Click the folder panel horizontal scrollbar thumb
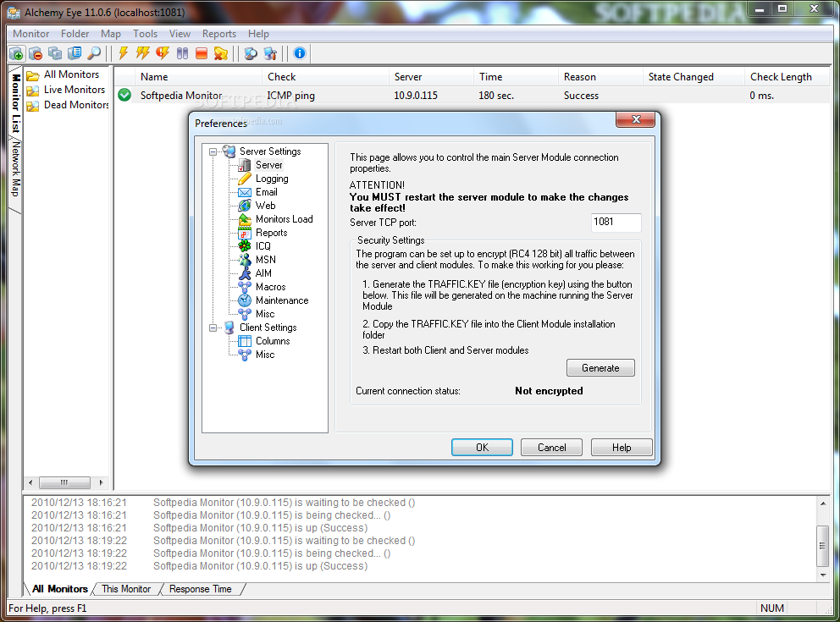This screenshot has width=840, height=622. click(x=64, y=483)
